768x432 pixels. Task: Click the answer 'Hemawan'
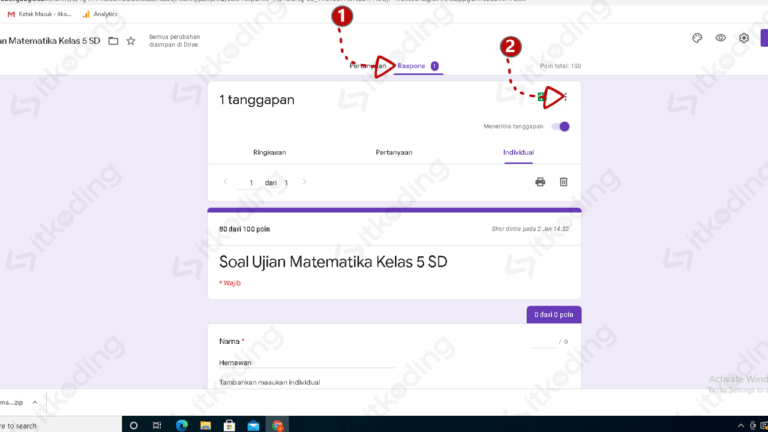(235, 363)
